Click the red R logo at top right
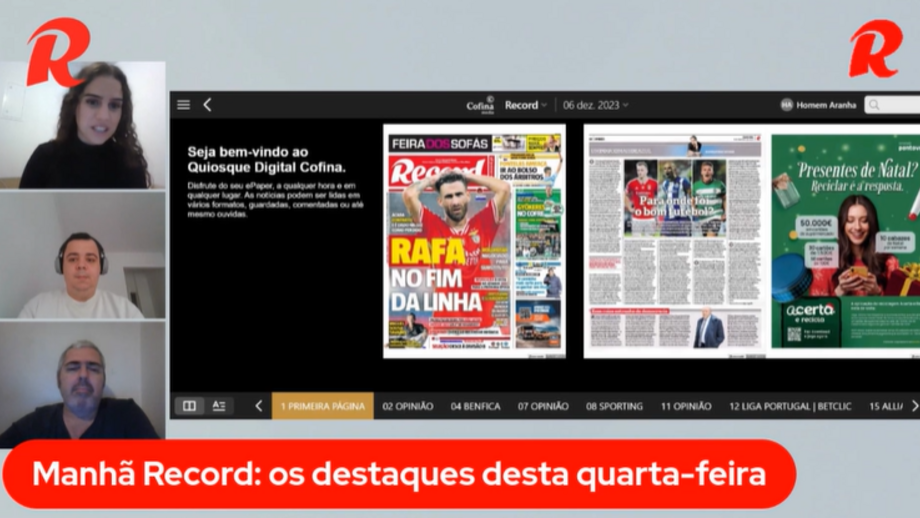920x518 pixels. click(875, 49)
